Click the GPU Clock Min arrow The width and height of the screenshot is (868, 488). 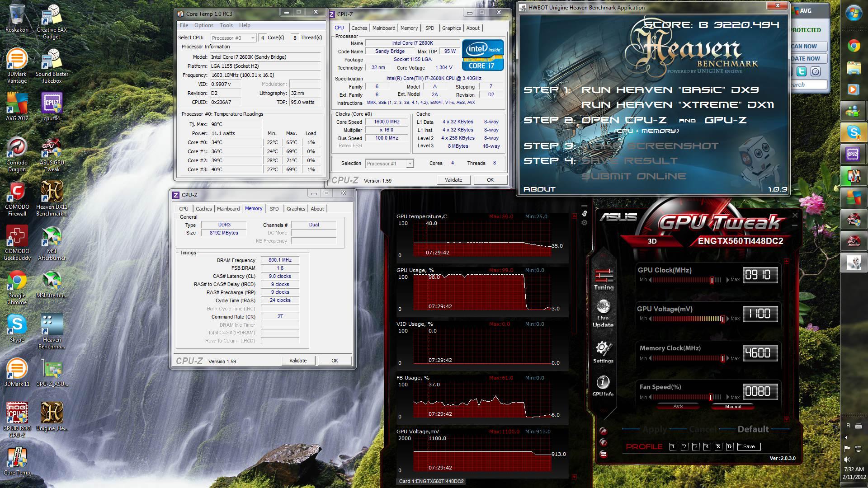650,280
